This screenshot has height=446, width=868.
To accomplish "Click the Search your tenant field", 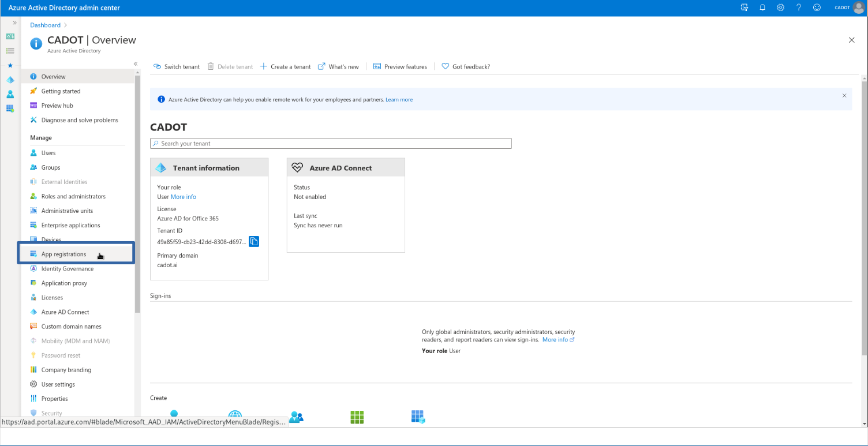I will coord(331,144).
